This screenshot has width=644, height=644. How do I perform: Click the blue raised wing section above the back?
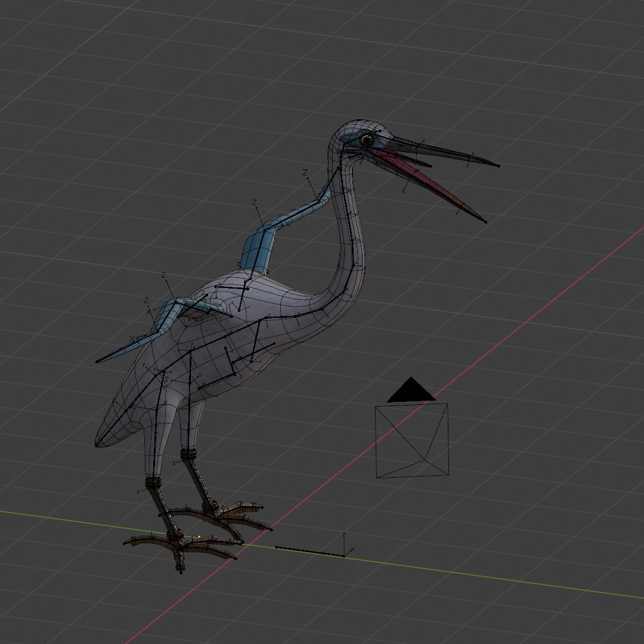(x=258, y=251)
